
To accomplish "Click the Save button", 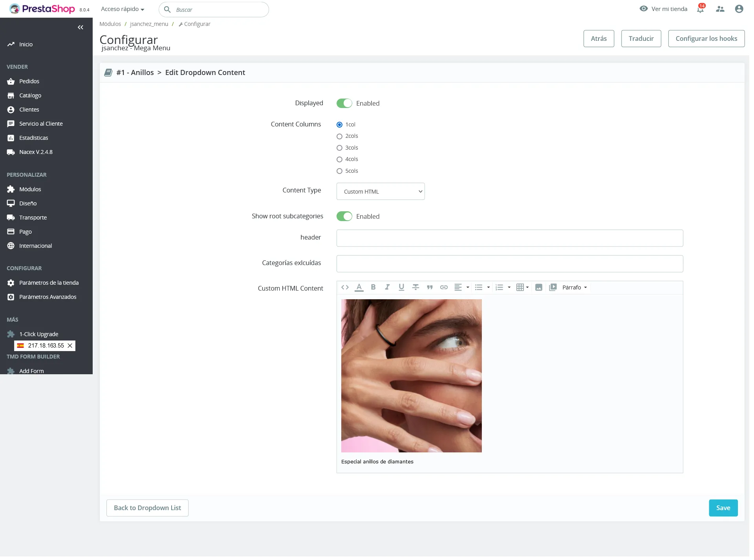I will point(723,508).
